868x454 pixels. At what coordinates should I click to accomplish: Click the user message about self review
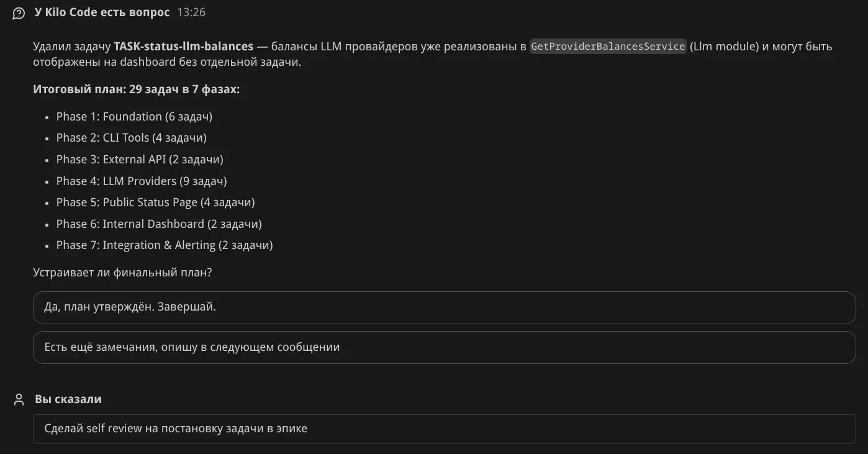click(444, 429)
